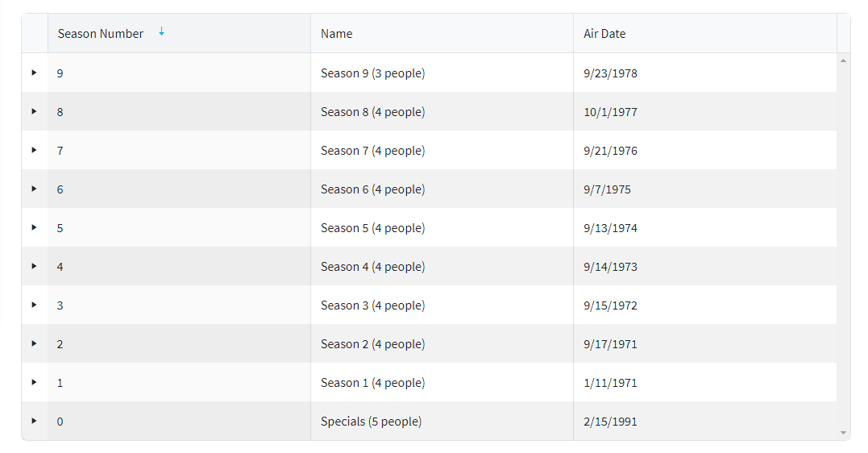Expand the Season 1 row
Viewport: 868px width, 453px height.
pyautogui.click(x=34, y=382)
